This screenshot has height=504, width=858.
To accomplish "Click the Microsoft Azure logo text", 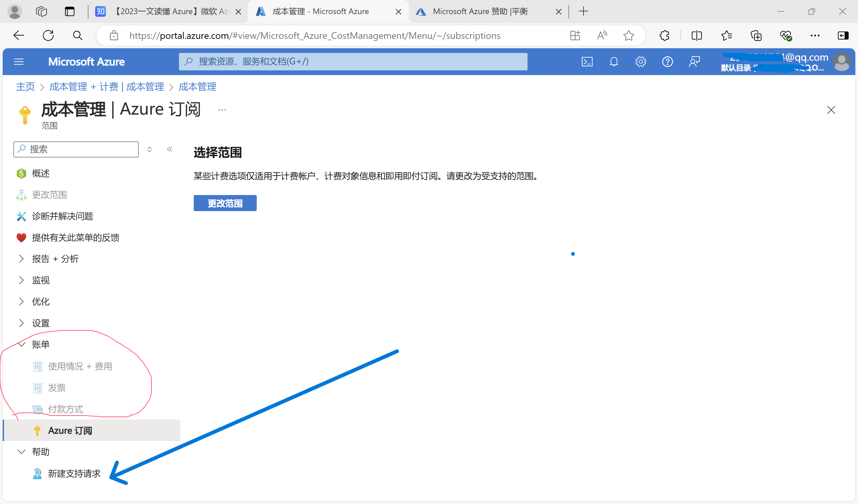I will pyautogui.click(x=86, y=62).
